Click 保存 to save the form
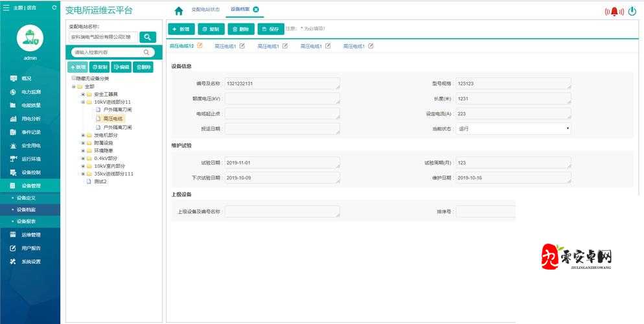The width and height of the screenshot is (644, 324). [271, 29]
